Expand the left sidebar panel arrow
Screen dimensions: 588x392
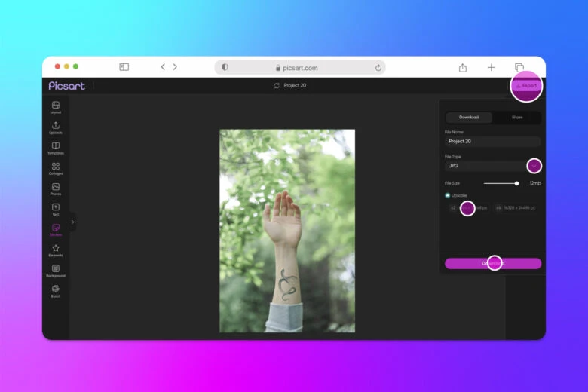coord(73,222)
